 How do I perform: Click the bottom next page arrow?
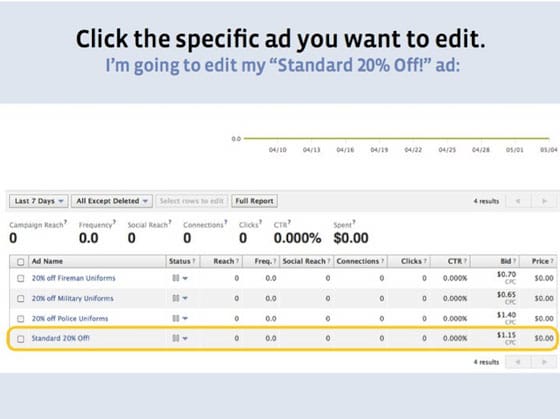(x=544, y=362)
